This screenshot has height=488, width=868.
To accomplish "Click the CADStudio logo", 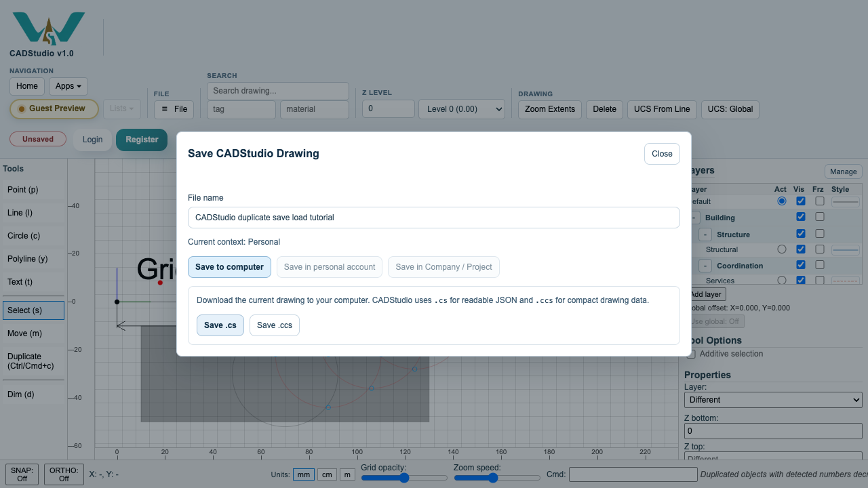I will [49, 28].
